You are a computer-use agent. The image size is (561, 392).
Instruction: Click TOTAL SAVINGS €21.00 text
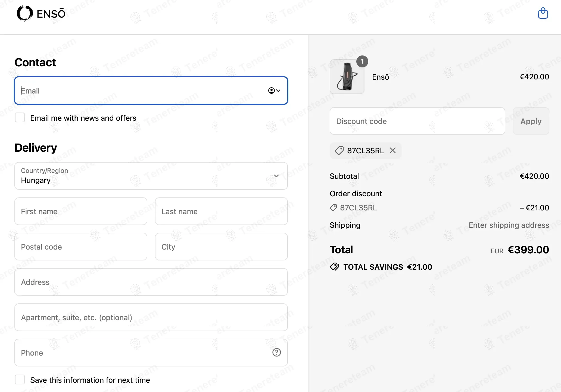point(388,267)
